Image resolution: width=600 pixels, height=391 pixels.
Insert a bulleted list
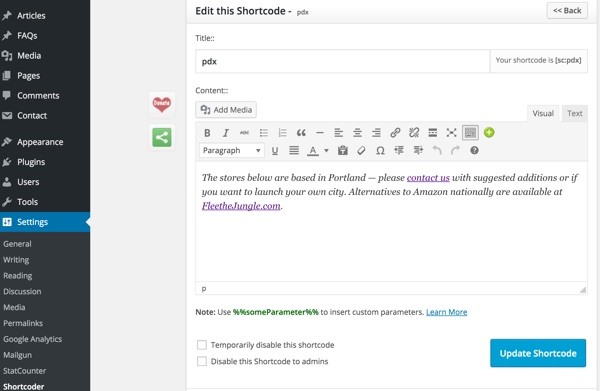[x=263, y=133]
